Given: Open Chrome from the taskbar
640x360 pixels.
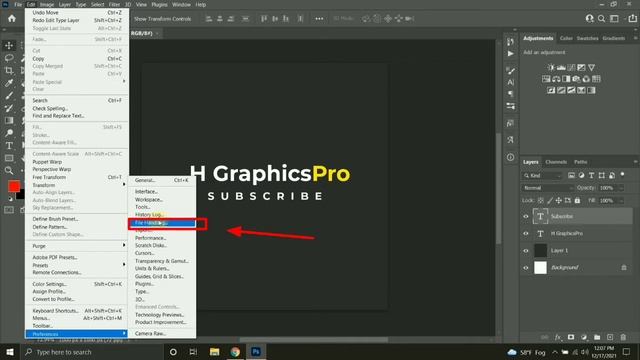Looking at the screenshot, I should (235, 352).
